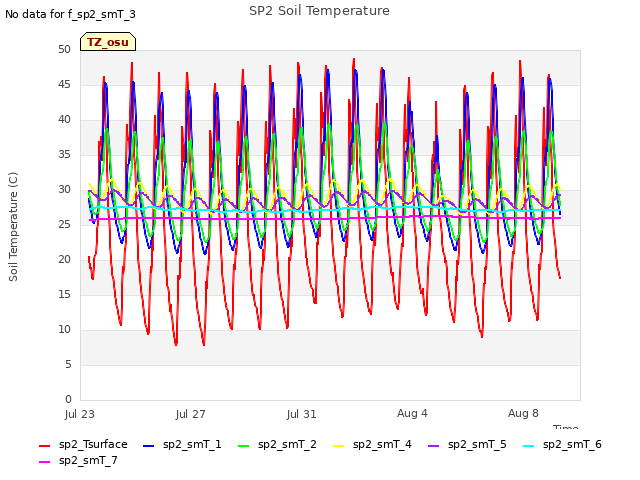Click the SP2 Soil Temperature chart title

coord(319,11)
